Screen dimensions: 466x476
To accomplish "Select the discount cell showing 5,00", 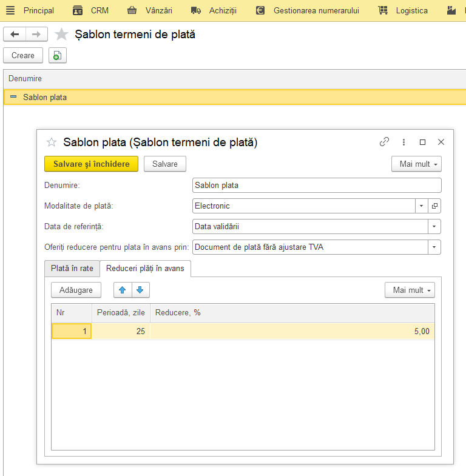I will coord(292,331).
